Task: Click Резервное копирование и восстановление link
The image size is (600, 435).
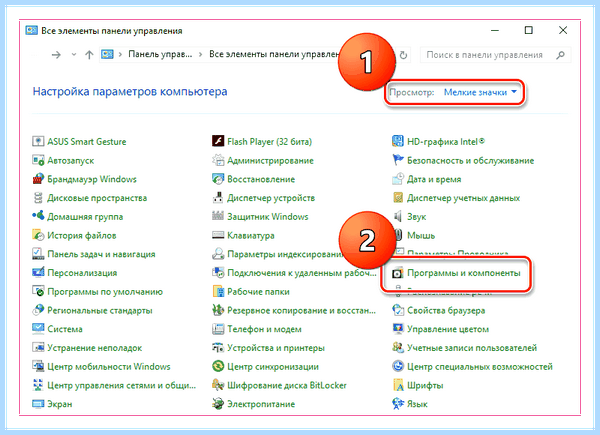Action: click(x=302, y=310)
